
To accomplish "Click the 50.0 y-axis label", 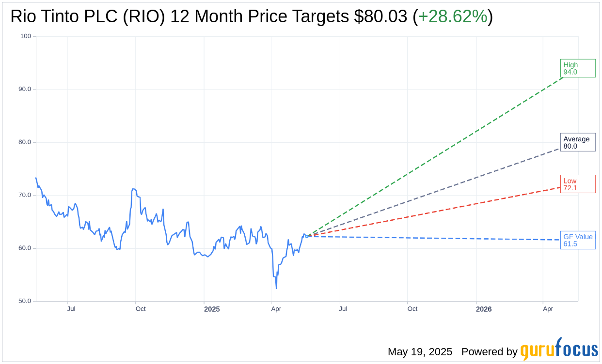I will coord(25,301).
